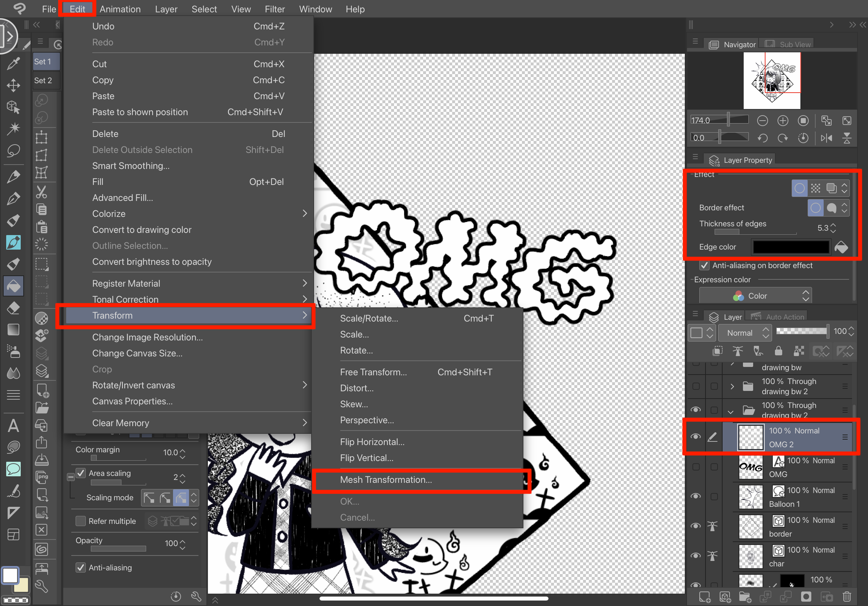Open the Filter menu
Viewport: 868px width, 606px height.
[x=274, y=9]
